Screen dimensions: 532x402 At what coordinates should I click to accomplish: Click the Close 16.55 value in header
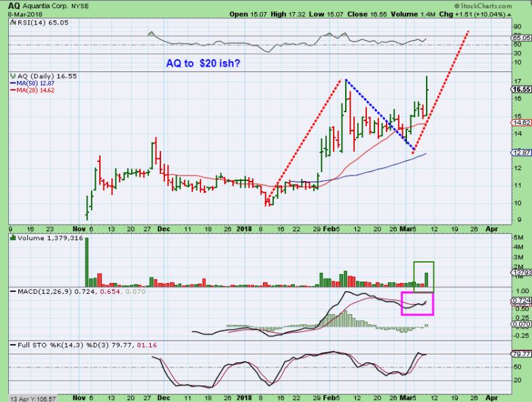(368, 14)
